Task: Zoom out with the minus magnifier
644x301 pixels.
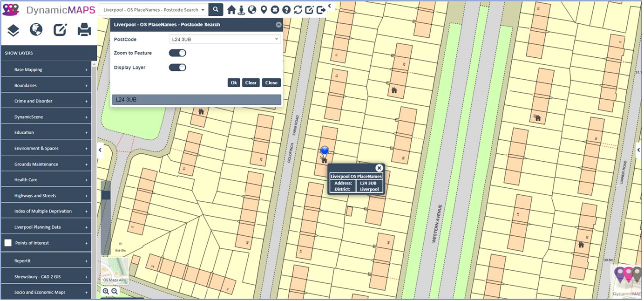Action: pyautogui.click(x=115, y=291)
